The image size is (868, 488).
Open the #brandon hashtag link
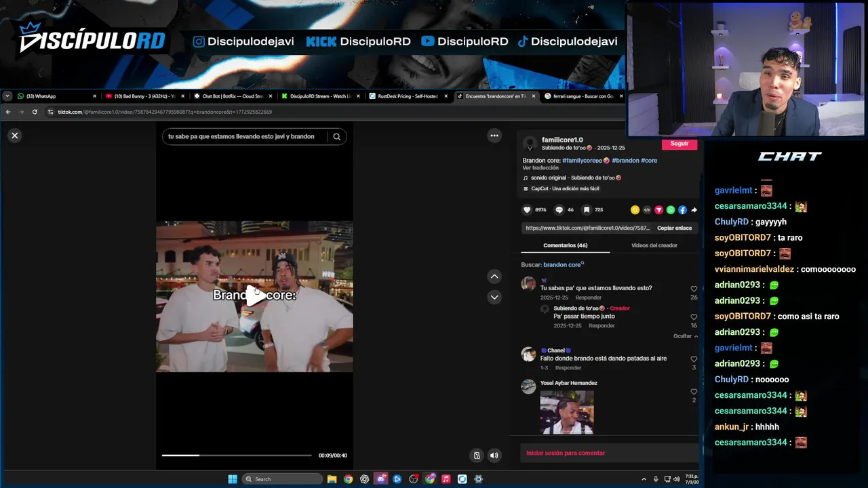(x=625, y=161)
